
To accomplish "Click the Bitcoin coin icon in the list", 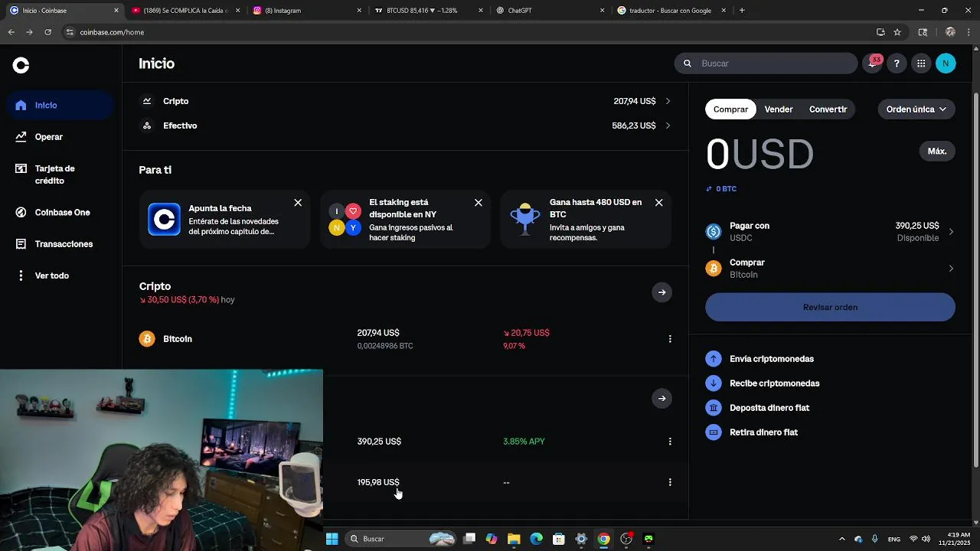I will (147, 339).
